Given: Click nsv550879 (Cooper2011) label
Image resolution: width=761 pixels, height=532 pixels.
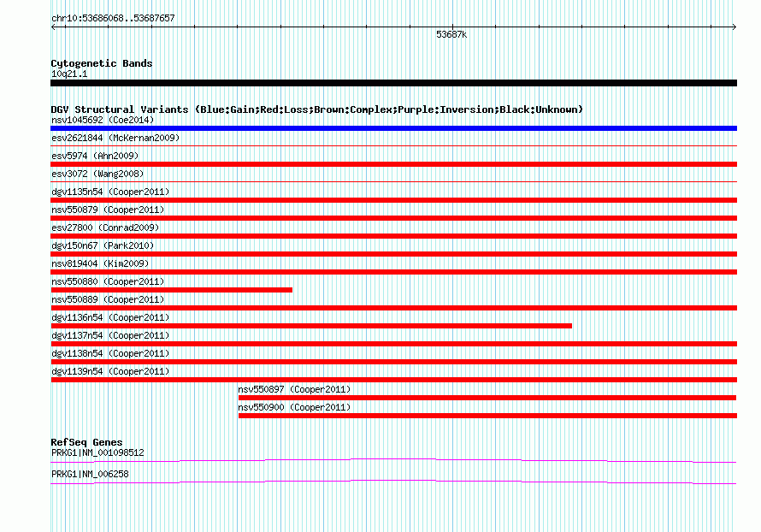Looking at the screenshot, I should (108, 210).
